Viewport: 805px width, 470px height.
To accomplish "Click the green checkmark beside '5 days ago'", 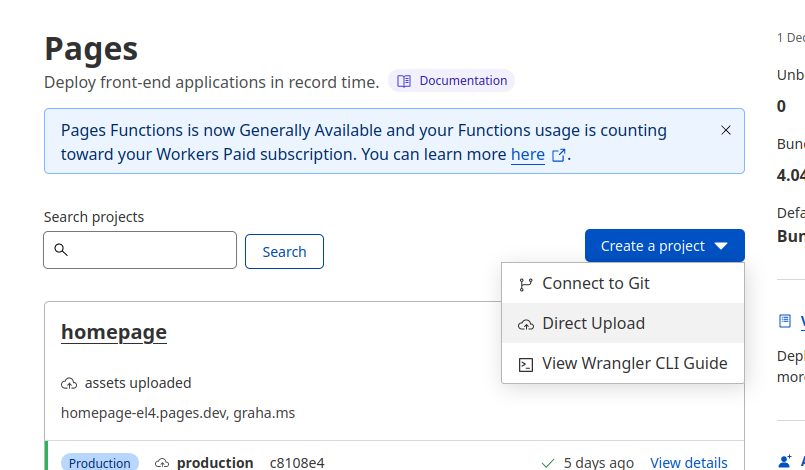I will point(547,463).
